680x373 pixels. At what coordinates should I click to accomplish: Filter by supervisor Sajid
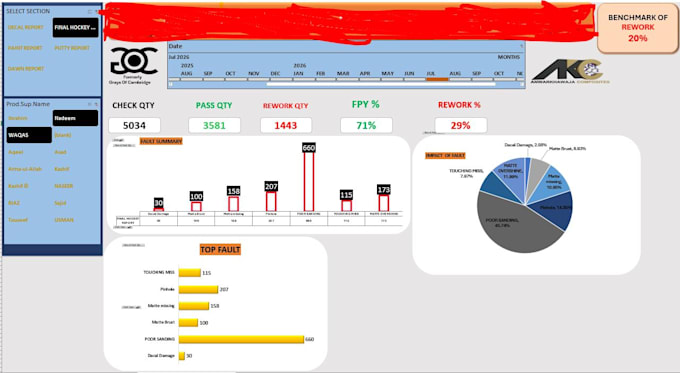(x=61, y=203)
